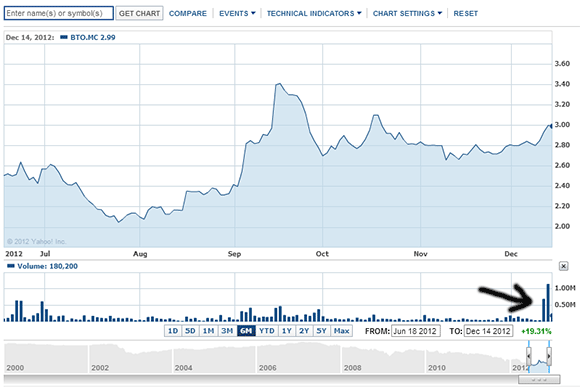Click the 2008 label in overview timeline
This screenshot has height=387, width=580.
(x=353, y=368)
